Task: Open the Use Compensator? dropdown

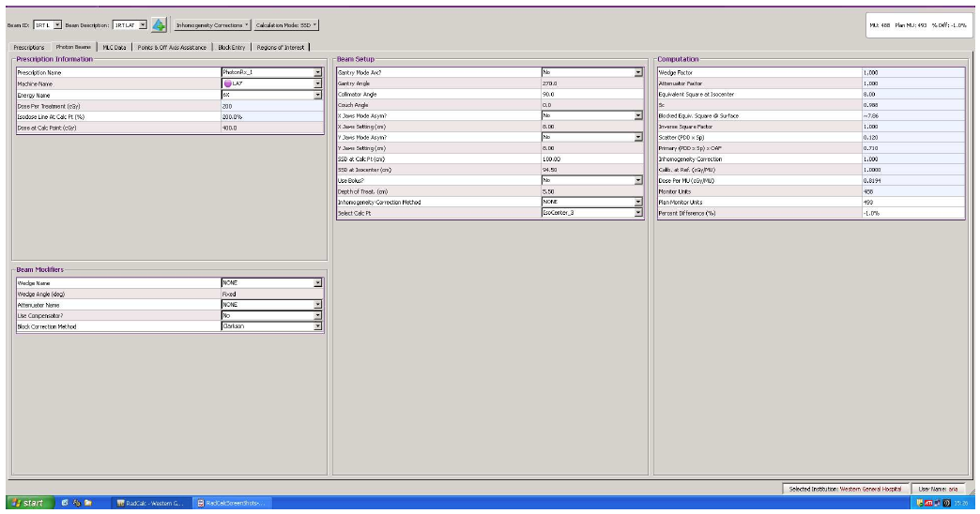Action: coord(317,315)
